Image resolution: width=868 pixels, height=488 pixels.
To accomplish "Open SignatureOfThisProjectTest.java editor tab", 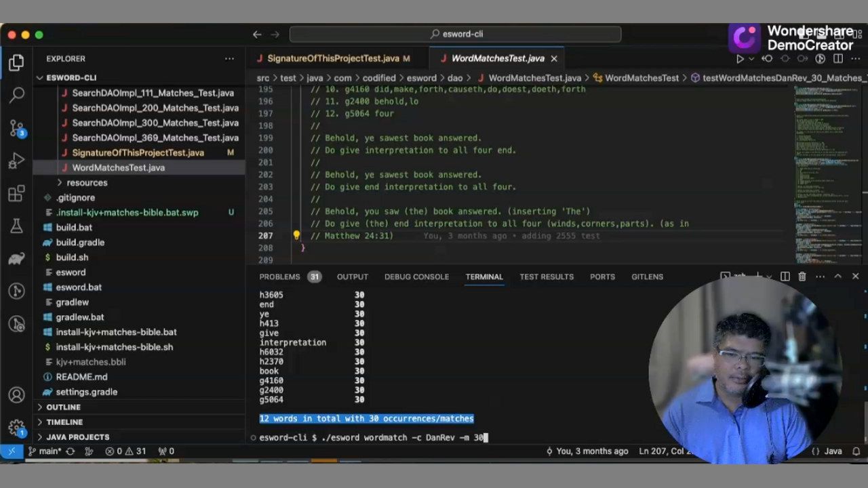I will 333,59.
